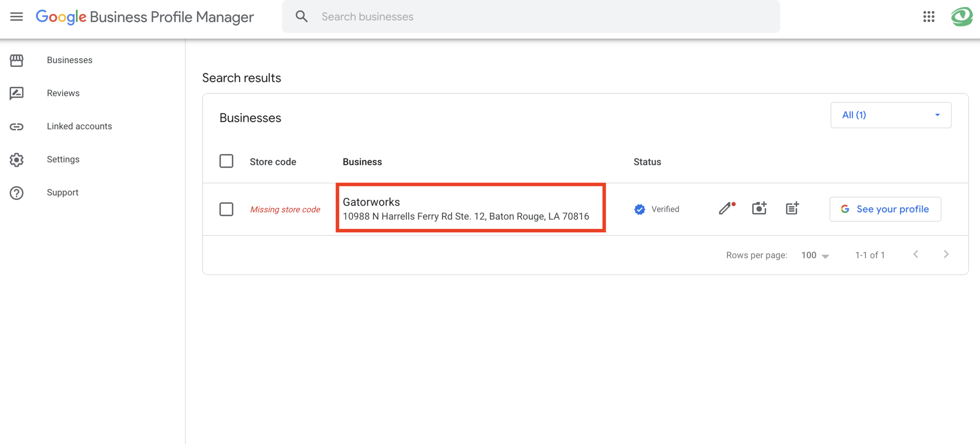Click the blue Verified badge icon
This screenshot has height=444, width=980.
pyautogui.click(x=640, y=209)
